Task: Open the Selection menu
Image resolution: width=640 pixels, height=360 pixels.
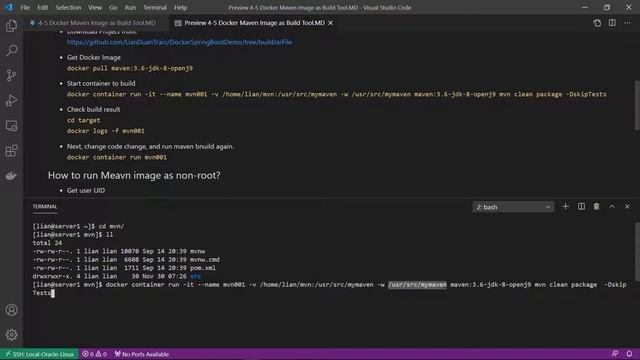Action: (68, 7)
